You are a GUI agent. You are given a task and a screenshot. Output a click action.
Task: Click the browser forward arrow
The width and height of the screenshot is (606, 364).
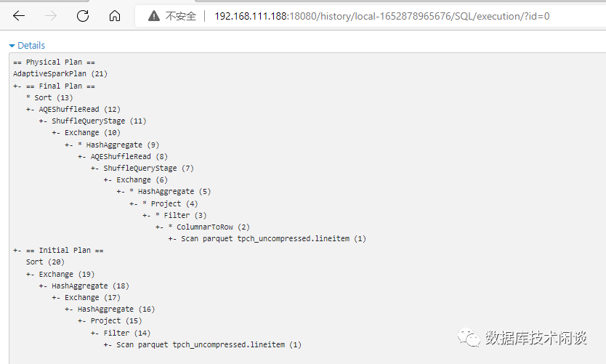pos(51,16)
